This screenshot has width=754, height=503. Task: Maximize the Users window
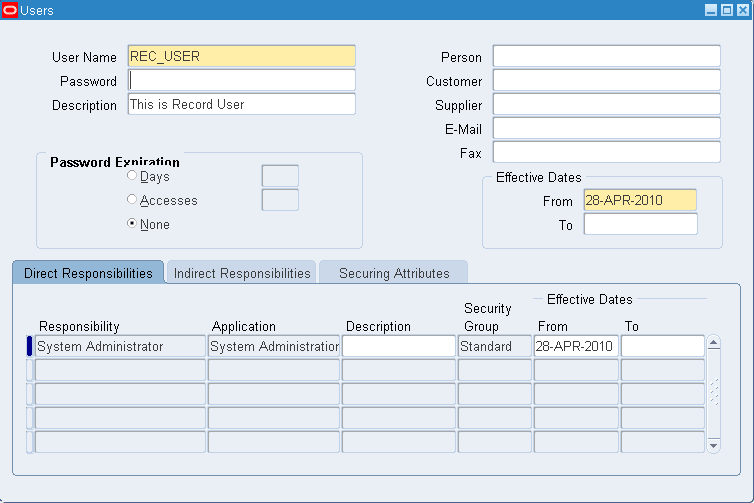pos(727,10)
